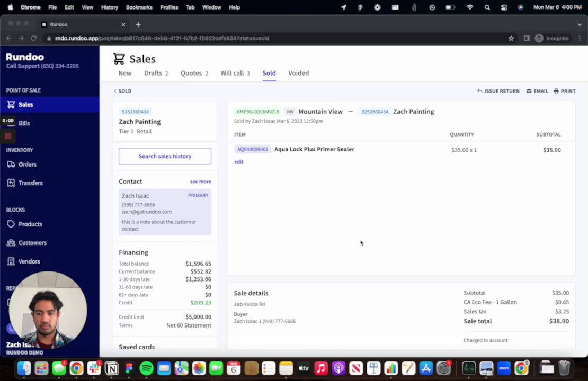Open Slack from the dock
Image resolution: width=588 pixels, height=381 pixels.
click(x=94, y=369)
